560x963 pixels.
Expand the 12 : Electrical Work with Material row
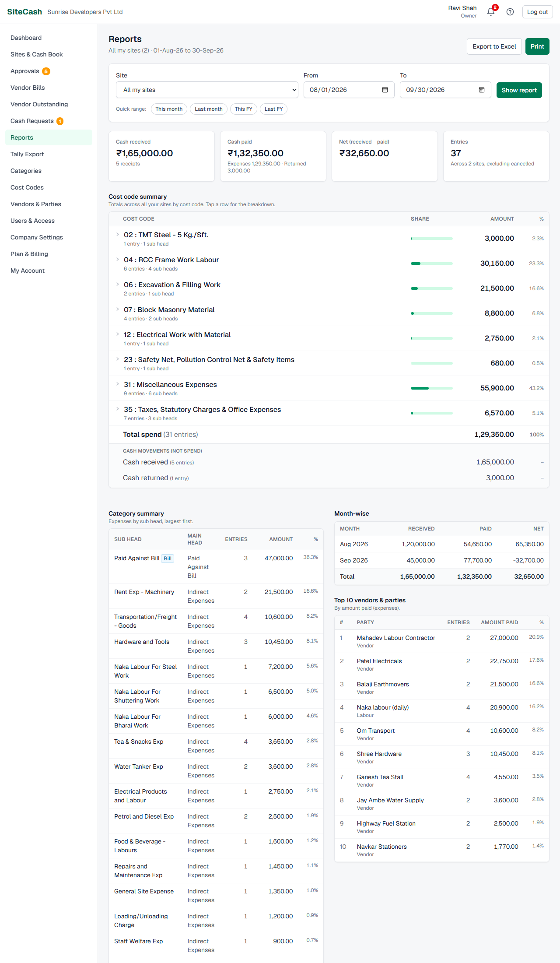click(x=329, y=338)
